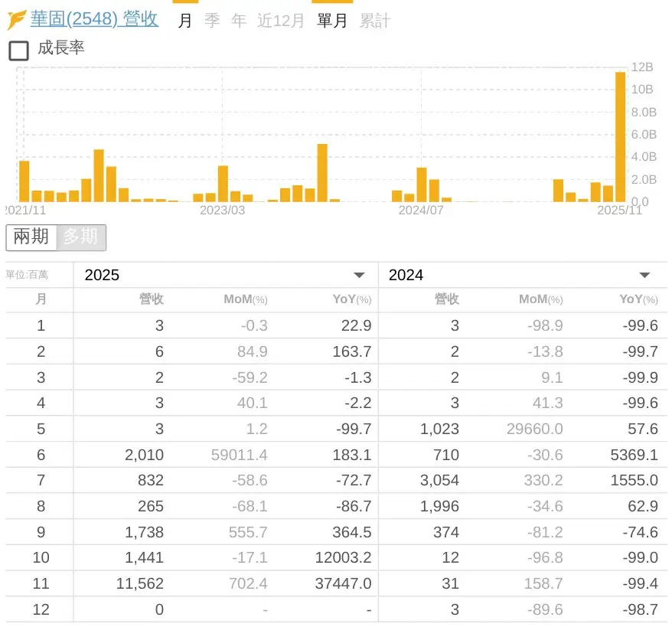Viewport: 672px width, 627px height.
Task: Expand the 2024 year dropdown arrow
Action: (644, 276)
